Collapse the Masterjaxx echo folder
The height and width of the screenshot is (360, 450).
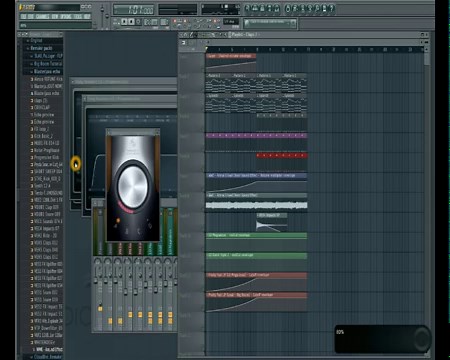click(45, 72)
